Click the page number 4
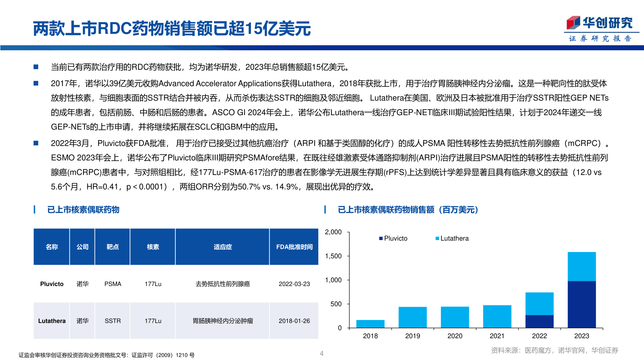The width and height of the screenshot is (644, 362). tap(322, 353)
